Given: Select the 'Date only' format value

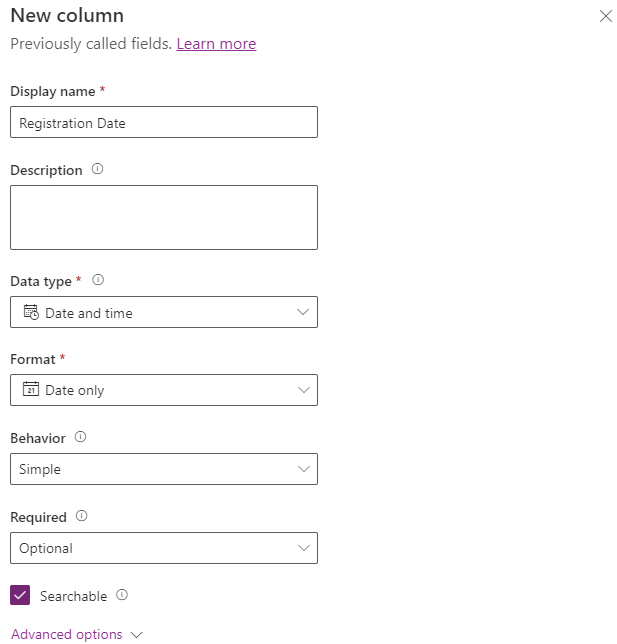Looking at the screenshot, I should [74, 391].
